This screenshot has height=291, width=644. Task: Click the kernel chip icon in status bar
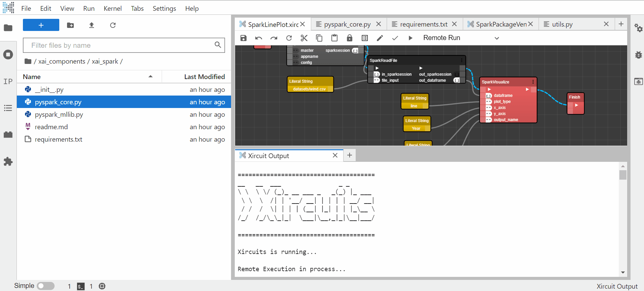[102, 286]
